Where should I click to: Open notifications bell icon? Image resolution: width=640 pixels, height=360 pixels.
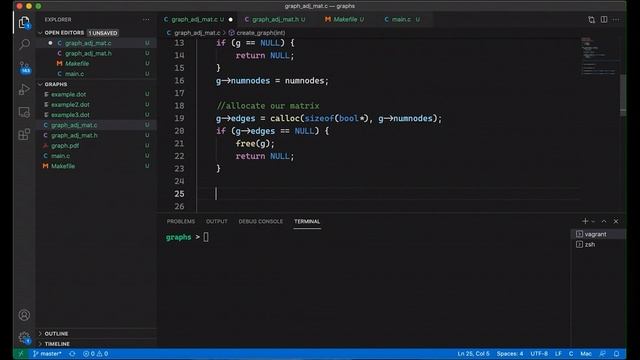pos(616,353)
